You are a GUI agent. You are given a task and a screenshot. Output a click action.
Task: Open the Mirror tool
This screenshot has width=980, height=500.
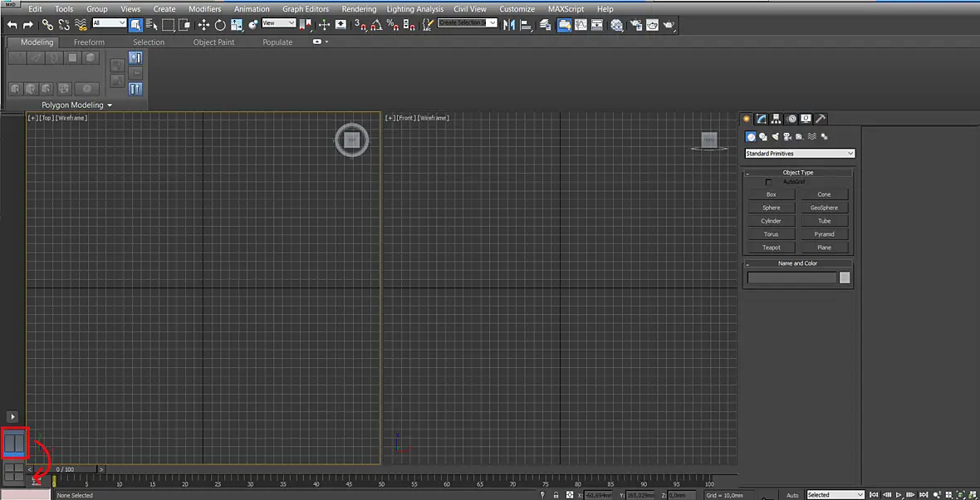(x=509, y=25)
